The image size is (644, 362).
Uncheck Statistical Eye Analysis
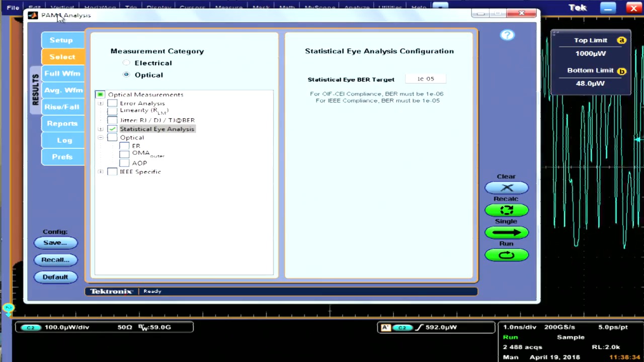pos(112,129)
